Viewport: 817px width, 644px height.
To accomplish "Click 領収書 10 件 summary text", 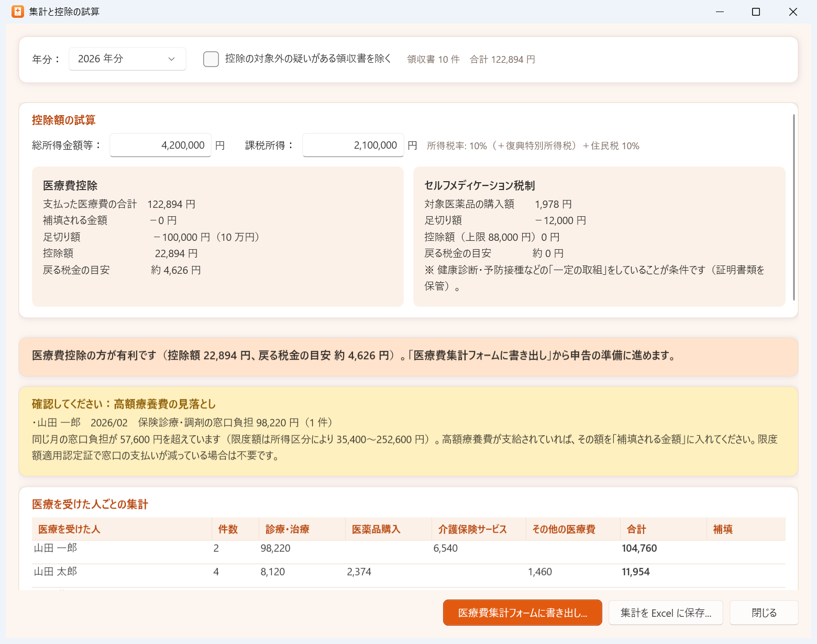I will tap(433, 59).
